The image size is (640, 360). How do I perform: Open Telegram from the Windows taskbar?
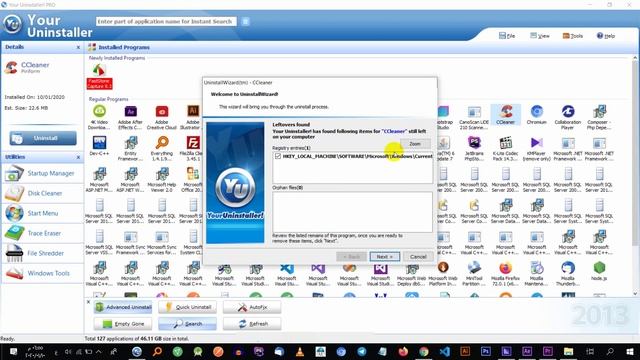click(362, 351)
